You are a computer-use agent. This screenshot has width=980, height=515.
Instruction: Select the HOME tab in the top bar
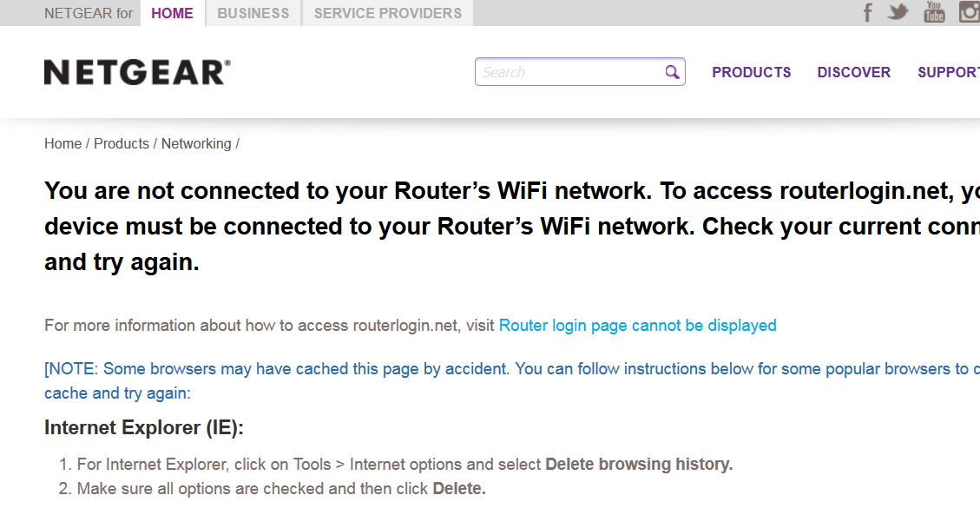pos(172,13)
